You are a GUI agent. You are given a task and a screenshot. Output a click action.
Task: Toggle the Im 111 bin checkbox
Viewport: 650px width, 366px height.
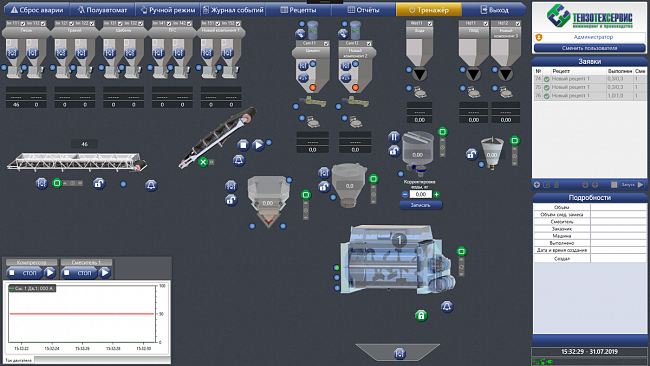click(23, 24)
